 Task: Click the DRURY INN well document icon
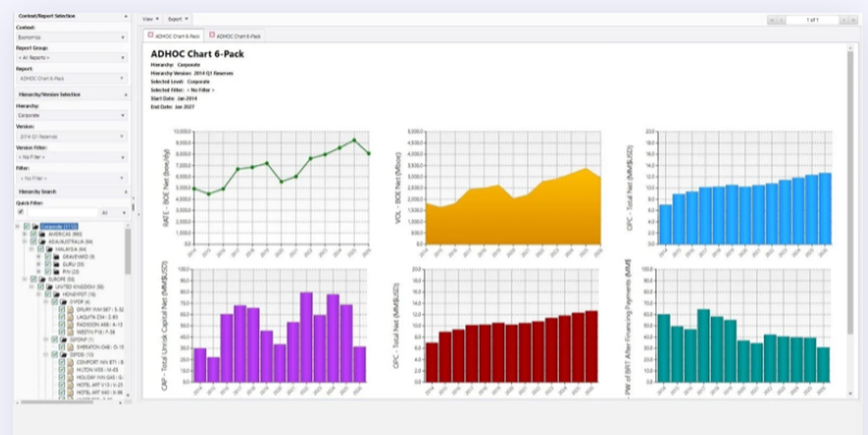(x=70, y=309)
